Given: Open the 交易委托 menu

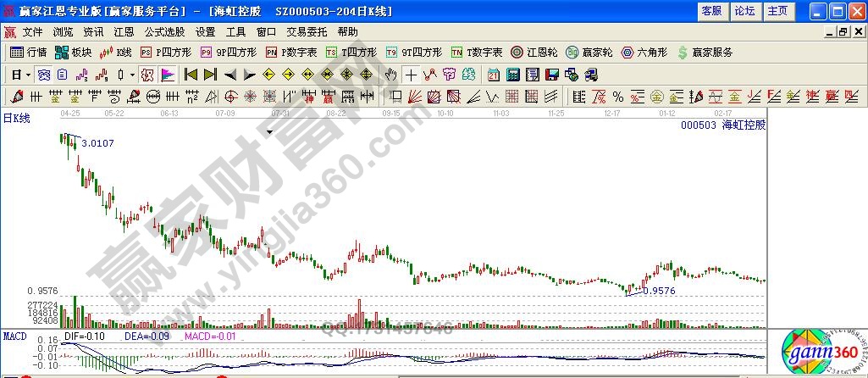Looking at the screenshot, I should click(306, 32).
